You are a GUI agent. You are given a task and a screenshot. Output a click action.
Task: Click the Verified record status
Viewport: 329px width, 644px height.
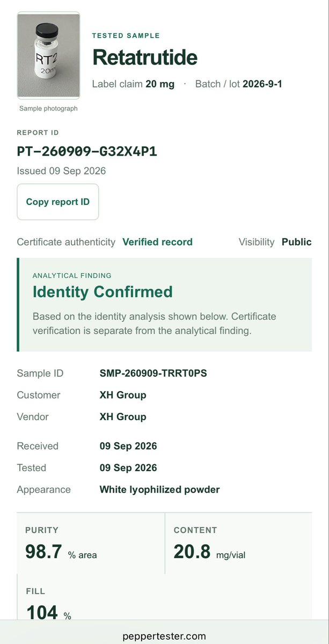coord(157,242)
